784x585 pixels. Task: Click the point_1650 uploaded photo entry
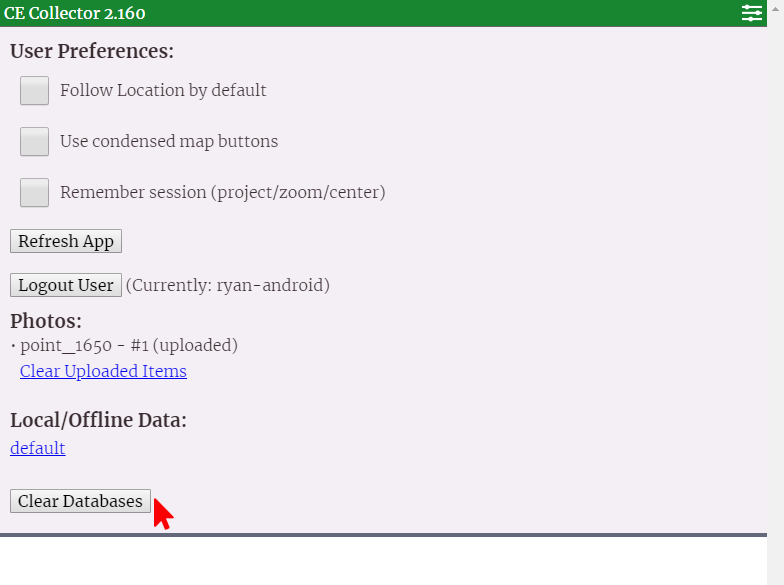coord(128,345)
